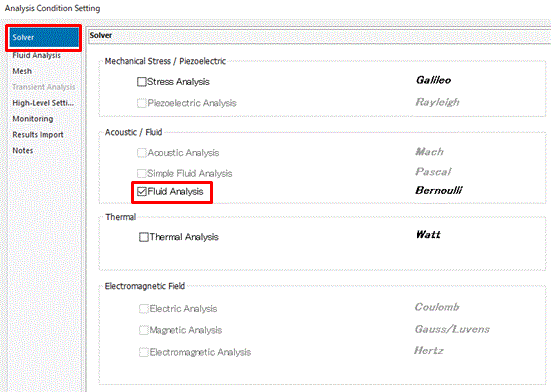This screenshot has height=392, width=551.
Task: Click the Electromagnetic Analysis checkbox
Action: point(144,352)
